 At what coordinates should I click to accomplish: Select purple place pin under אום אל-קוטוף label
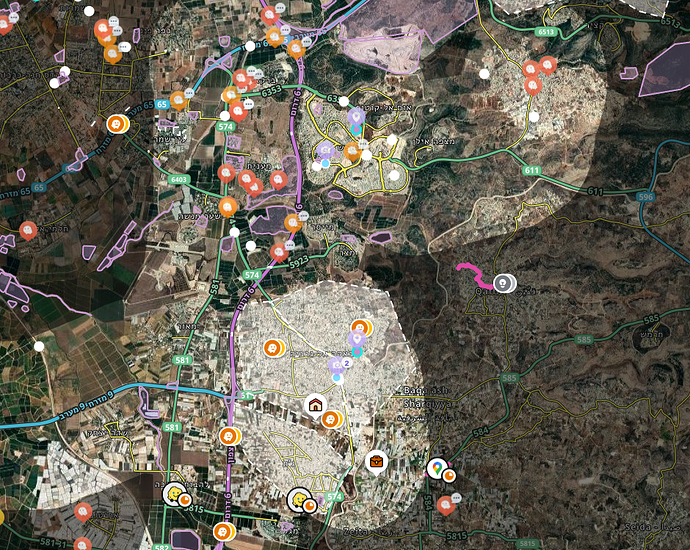tap(356, 117)
